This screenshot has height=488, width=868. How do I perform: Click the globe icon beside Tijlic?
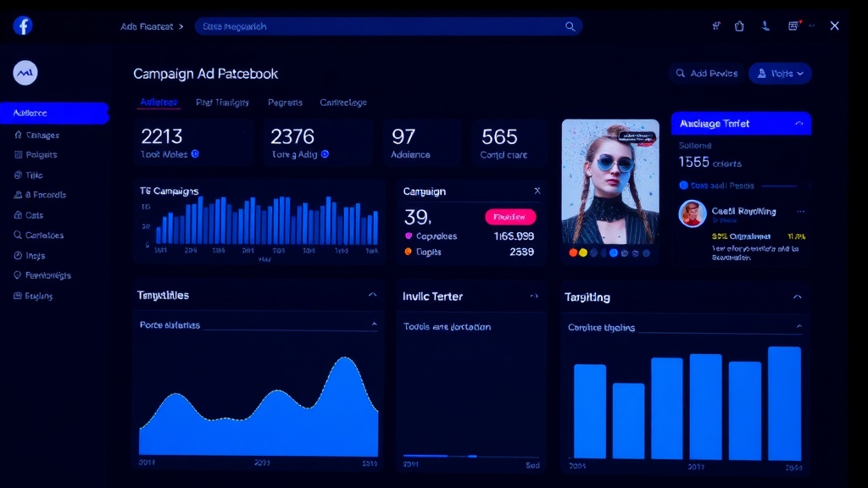pos(18,175)
